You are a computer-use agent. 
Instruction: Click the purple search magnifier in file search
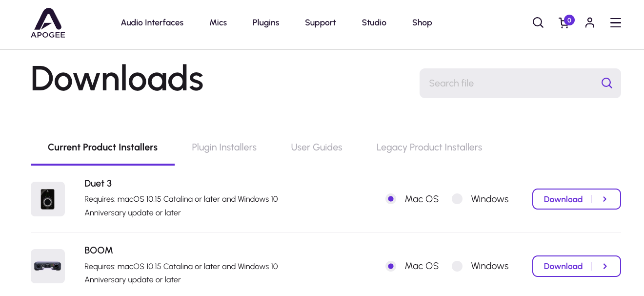[x=607, y=83]
